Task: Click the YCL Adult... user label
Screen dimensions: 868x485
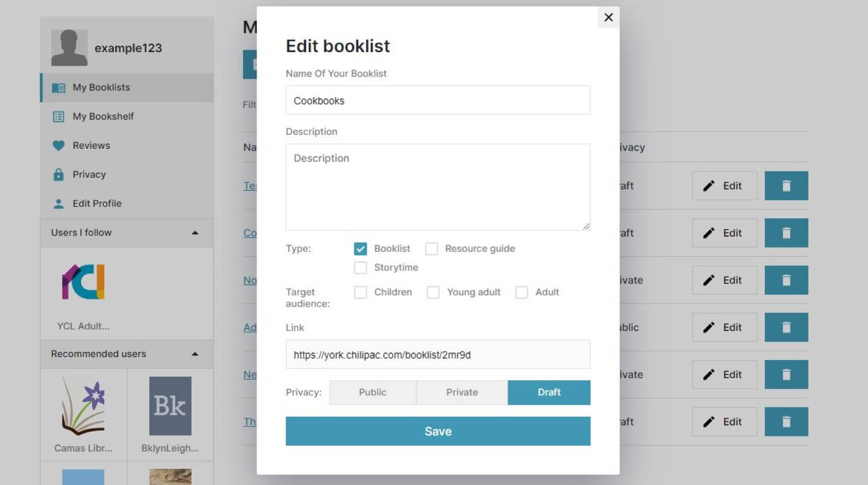Action: [x=83, y=326]
